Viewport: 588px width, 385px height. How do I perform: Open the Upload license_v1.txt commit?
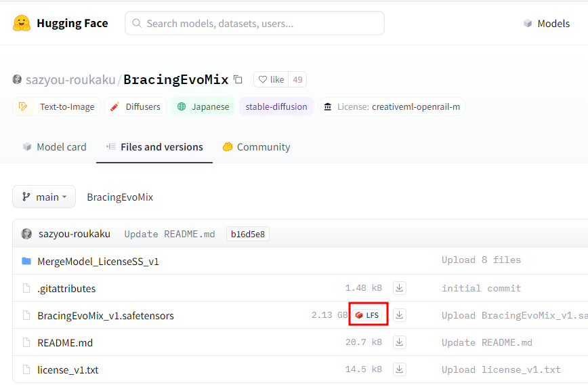(x=501, y=369)
